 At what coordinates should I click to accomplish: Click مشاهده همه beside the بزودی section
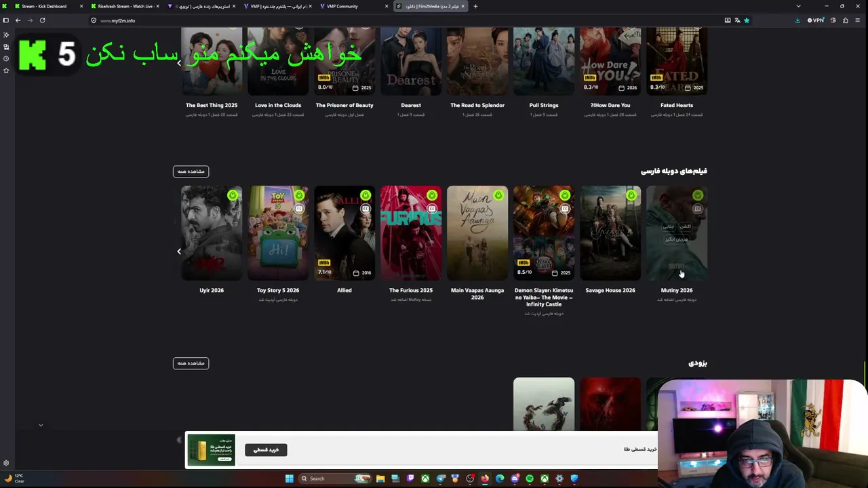click(x=191, y=363)
